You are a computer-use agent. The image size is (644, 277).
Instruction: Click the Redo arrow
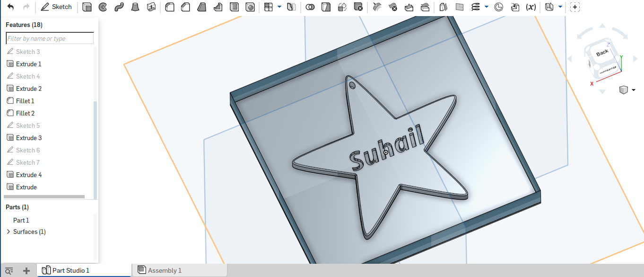tap(26, 7)
